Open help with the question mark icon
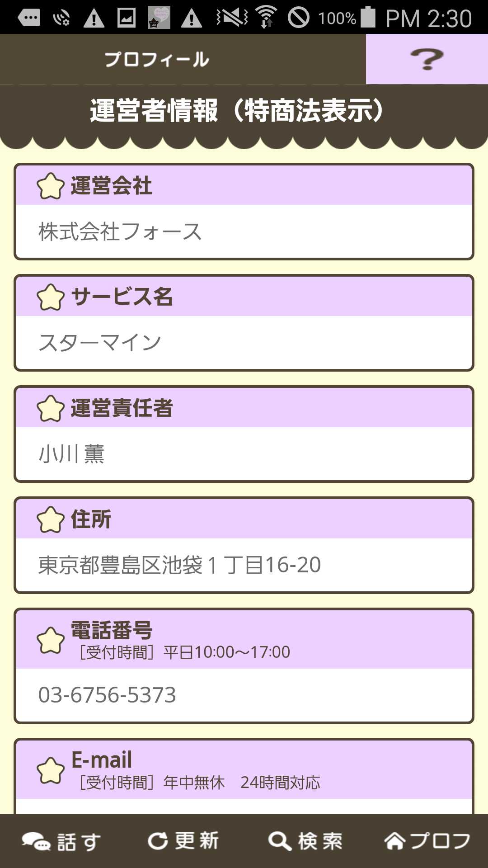The width and height of the screenshot is (488, 868). click(x=427, y=59)
